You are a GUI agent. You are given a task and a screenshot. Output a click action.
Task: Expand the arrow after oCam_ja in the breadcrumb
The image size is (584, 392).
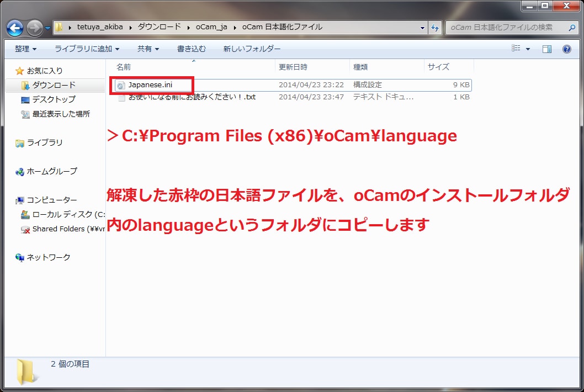coord(235,28)
